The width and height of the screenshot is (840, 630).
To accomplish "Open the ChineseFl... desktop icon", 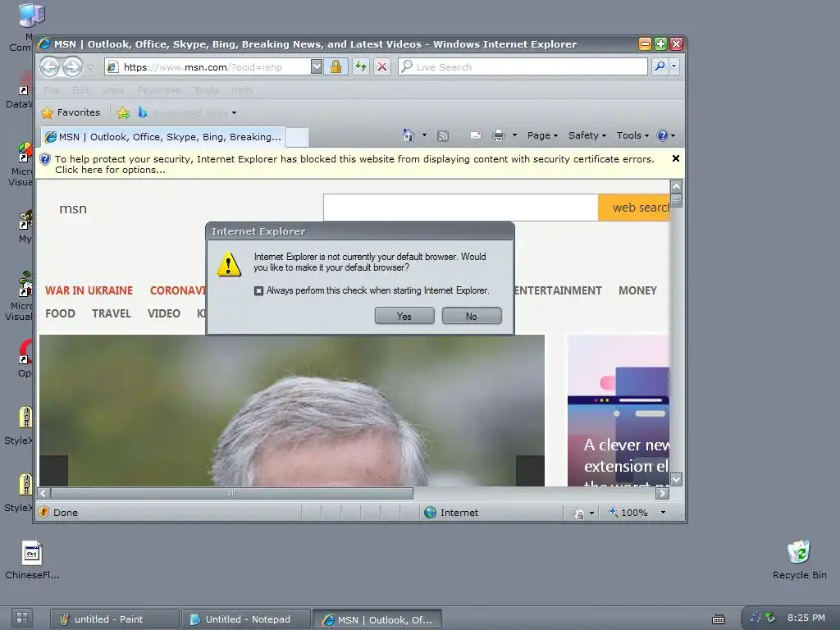I will [x=32, y=560].
